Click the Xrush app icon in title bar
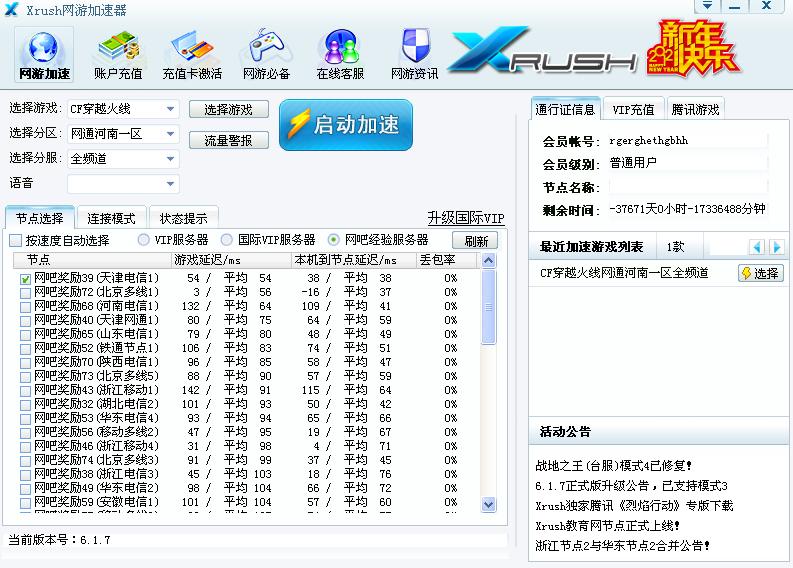 pos(11,9)
